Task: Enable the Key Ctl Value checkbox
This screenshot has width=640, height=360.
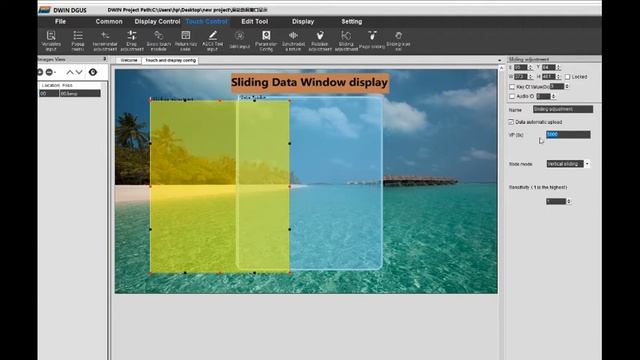Action: click(512, 87)
